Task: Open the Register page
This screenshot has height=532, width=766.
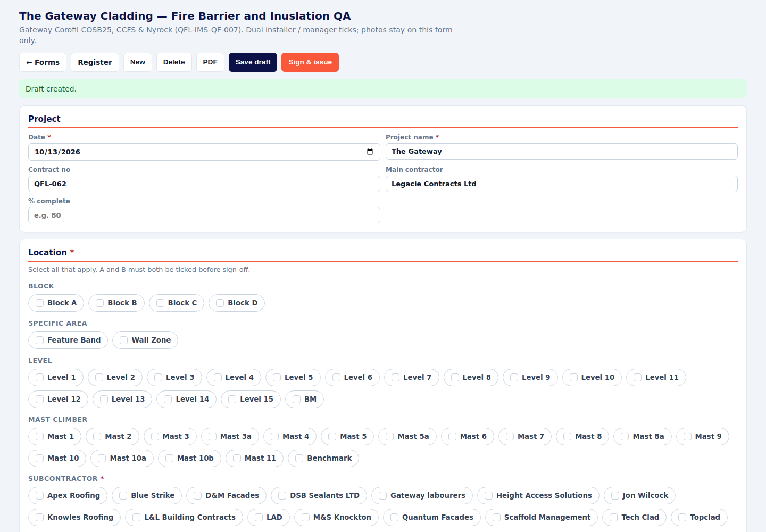Action: [95, 62]
